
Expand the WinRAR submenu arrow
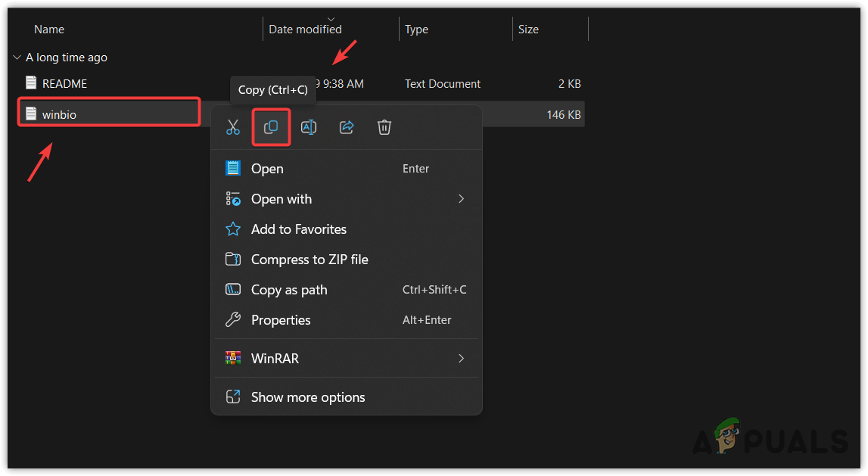pyautogui.click(x=461, y=358)
